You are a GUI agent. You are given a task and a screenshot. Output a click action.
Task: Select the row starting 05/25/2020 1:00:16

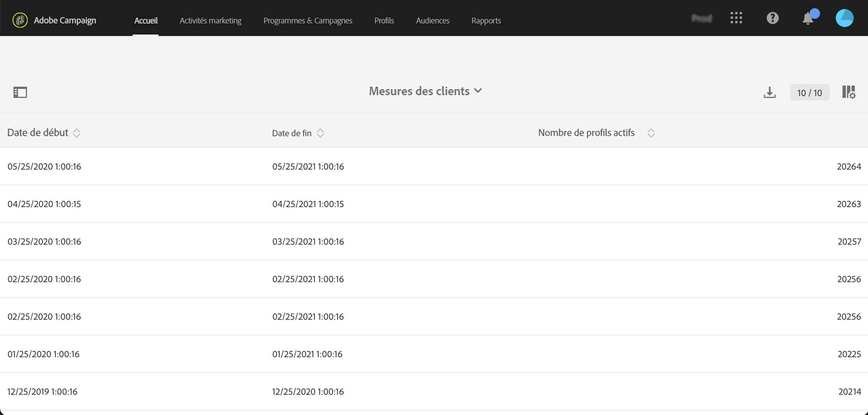tap(44, 167)
